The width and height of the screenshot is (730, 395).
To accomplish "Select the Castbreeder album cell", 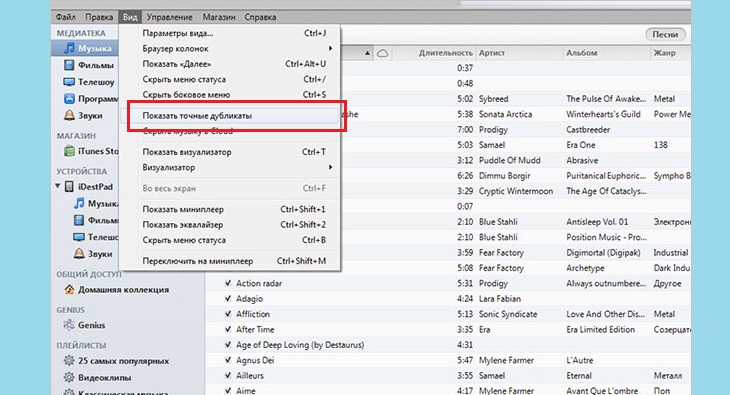I will [x=588, y=129].
